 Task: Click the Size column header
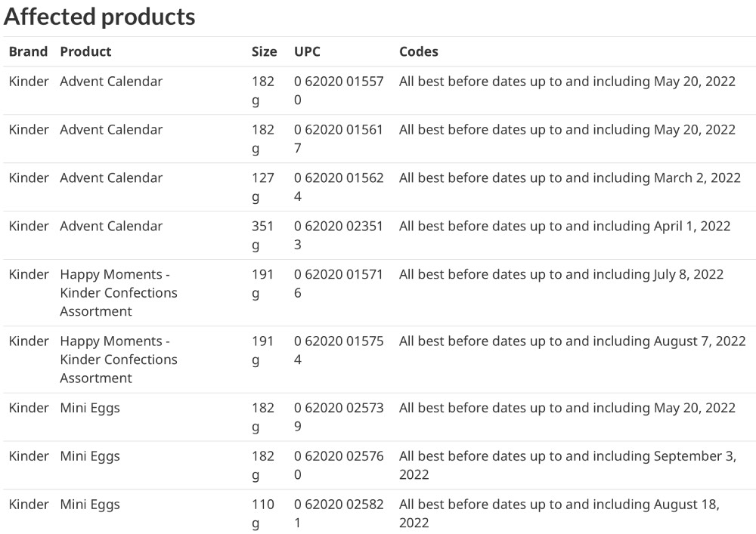pyautogui.click(x=264, y=51)
